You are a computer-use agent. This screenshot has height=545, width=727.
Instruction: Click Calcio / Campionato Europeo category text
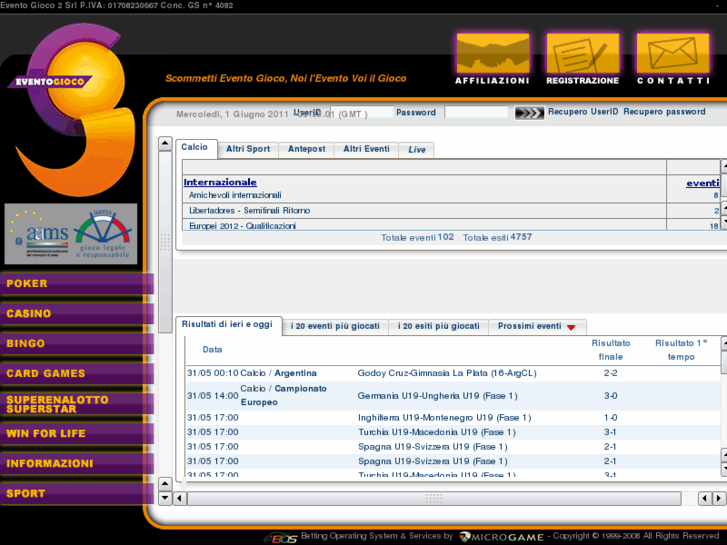284,396
